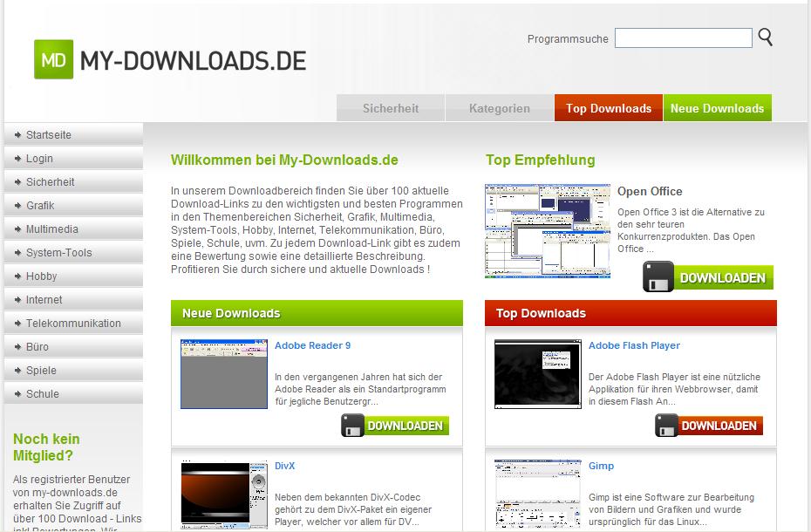Switch to the Sicherheit tab
This screenshot has height=532, width=811.
coord(390,108)
